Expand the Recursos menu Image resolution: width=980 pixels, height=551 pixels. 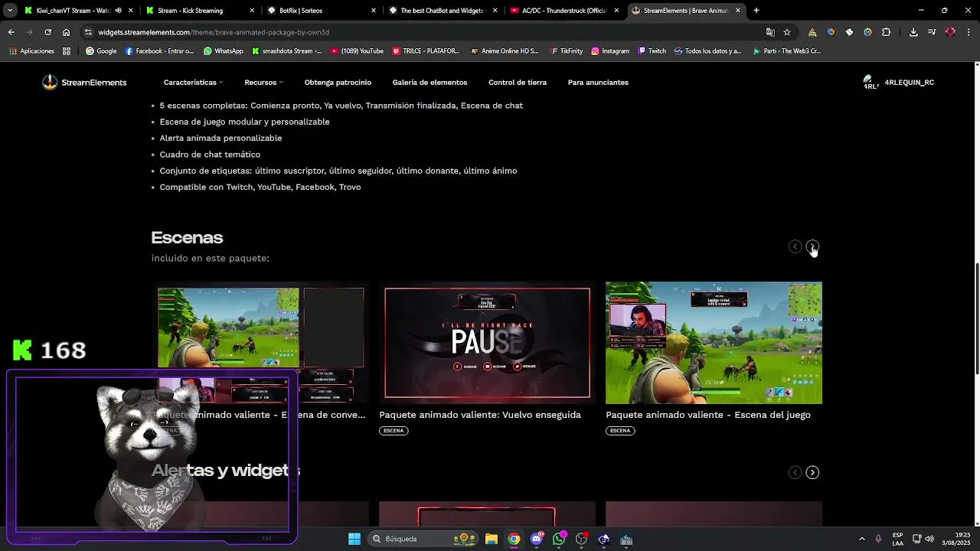[263, 83]
